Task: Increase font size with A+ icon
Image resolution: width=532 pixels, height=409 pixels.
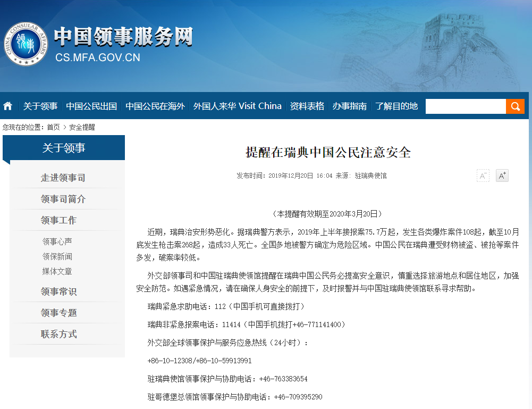Action: [x=502, y=176]
